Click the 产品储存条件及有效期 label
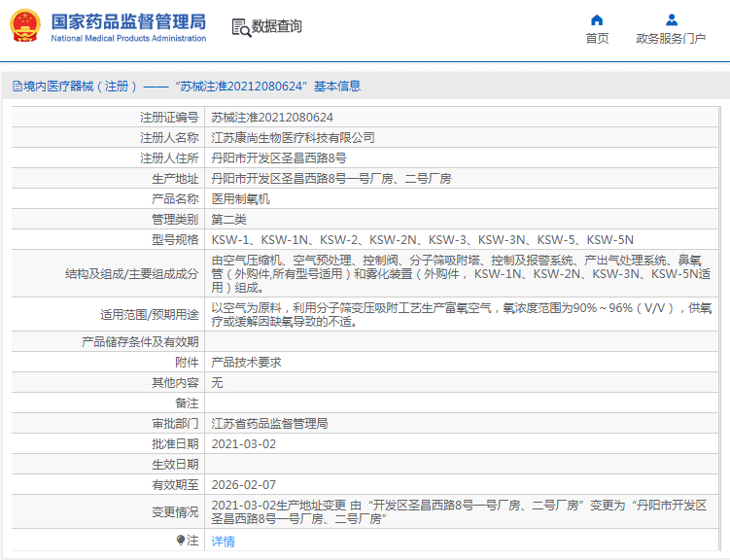The width and height of the screenshot is (730, 560). (x=140, y=342)
